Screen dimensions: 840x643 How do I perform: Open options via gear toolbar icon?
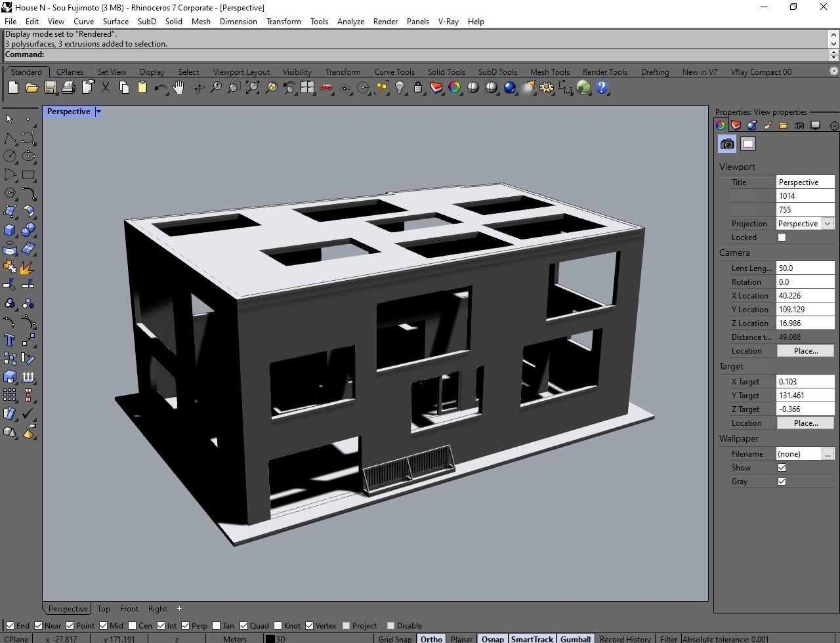[546, 87]
